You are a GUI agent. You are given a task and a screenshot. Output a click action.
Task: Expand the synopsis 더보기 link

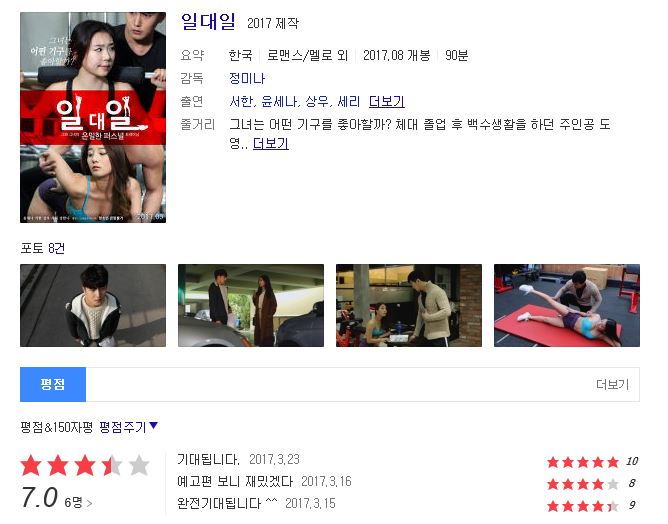(271, 144)
